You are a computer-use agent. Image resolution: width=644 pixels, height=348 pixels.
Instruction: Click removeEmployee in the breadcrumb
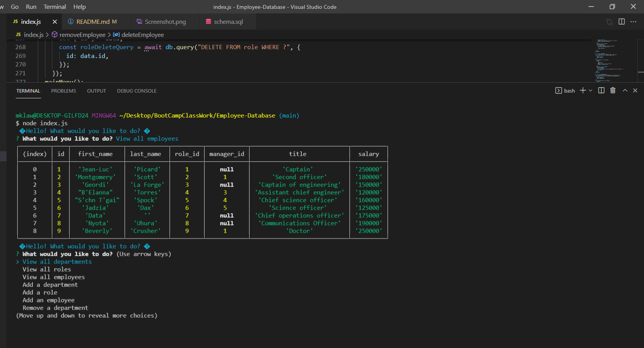click(x=82, y=35)
